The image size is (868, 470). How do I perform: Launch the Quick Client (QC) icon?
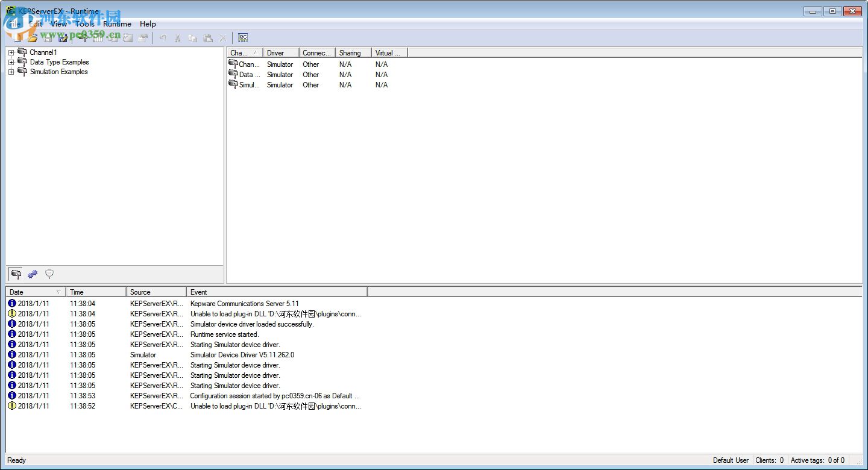[243, 38]
